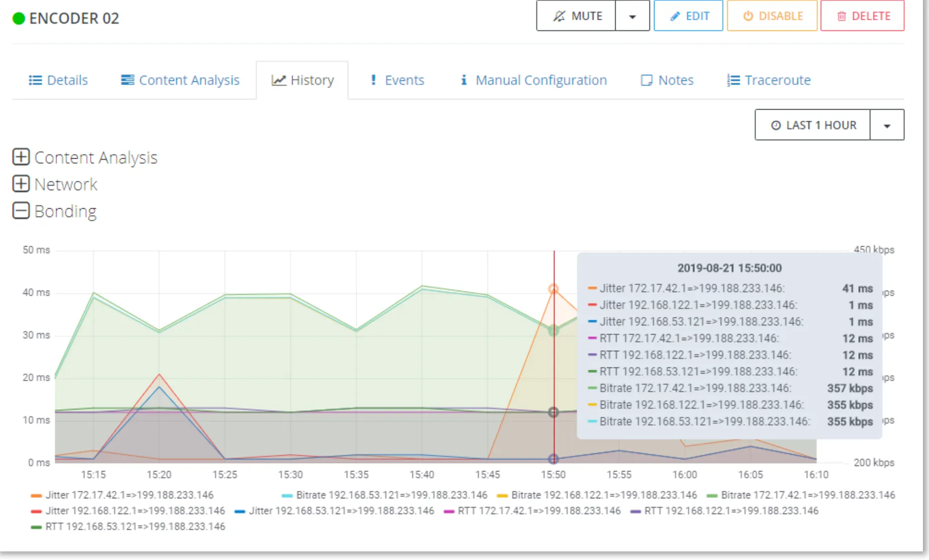Viewport: 929px width, 560px height.
Task: Open the time range dropdown caret
Action: [x=887, y=125]
